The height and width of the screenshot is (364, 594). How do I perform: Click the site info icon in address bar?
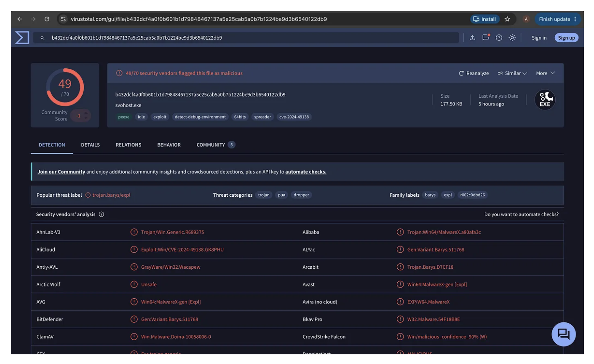[x=63, y=19]
